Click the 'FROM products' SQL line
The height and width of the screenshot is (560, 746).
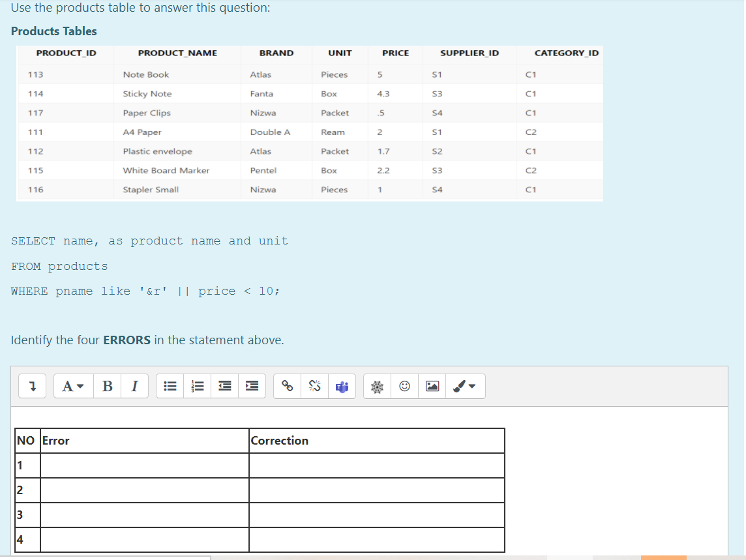(59, 267)
